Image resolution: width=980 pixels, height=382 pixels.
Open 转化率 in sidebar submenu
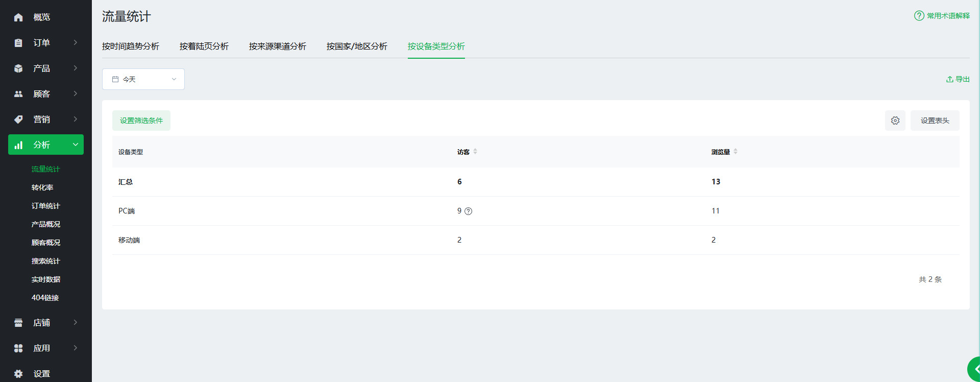(x=42, y=187)
